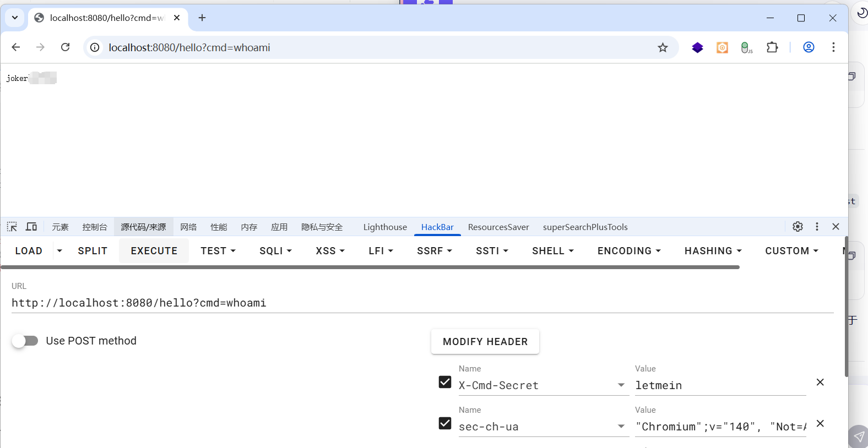Bookmark this page with the star icon
This screenshot has width=868, height=448.
[x=663, y=48]
